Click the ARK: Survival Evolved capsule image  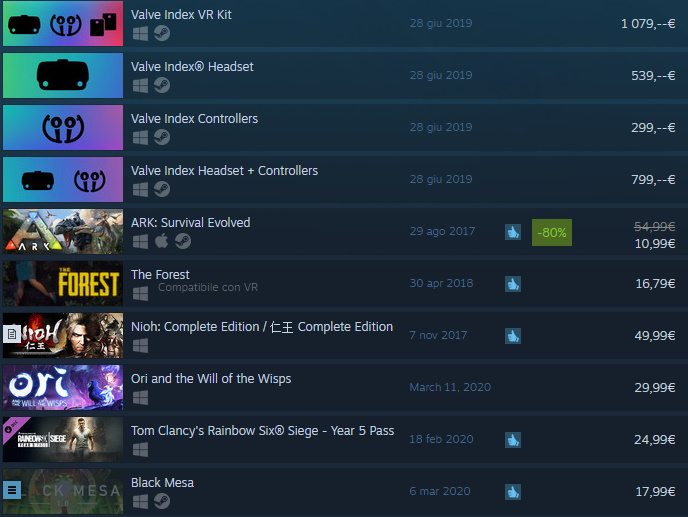(x=63, y=231)
